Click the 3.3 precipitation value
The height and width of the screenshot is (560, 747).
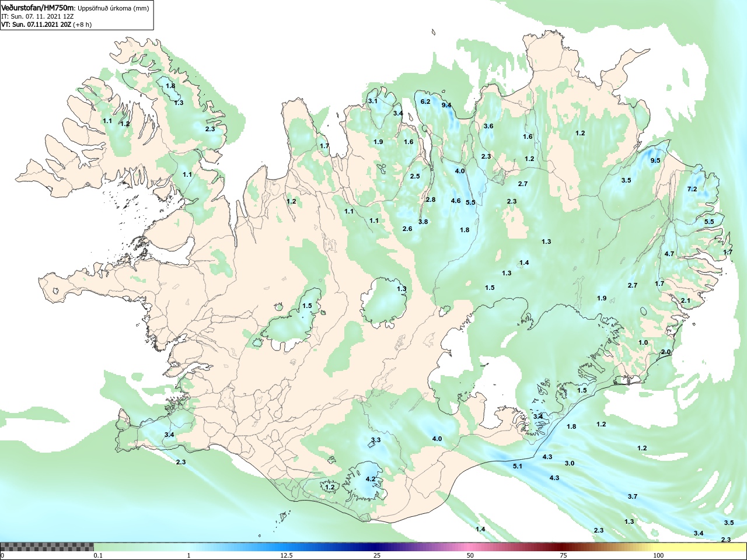point(376,440)
